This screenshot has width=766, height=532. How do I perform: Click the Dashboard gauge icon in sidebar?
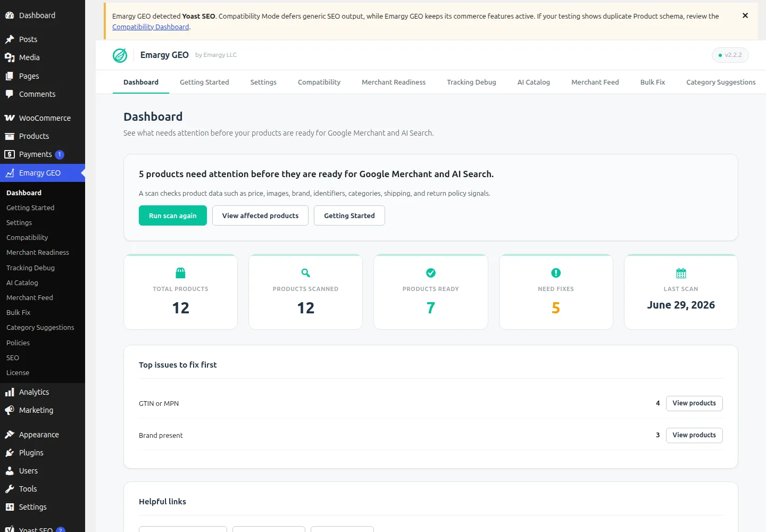point(10,15)
